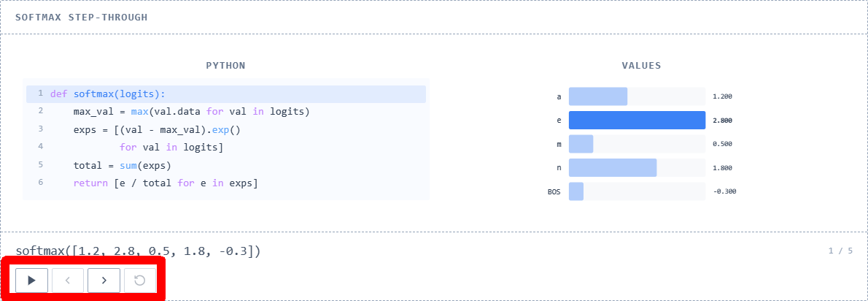Click the bar for token 'm'

[x=581, y=144]
